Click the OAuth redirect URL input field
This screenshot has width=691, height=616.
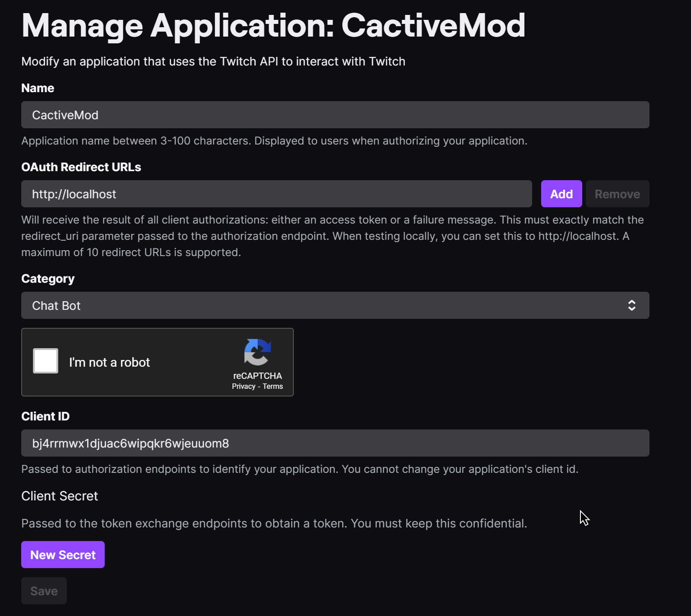click(x=276, y=194)
